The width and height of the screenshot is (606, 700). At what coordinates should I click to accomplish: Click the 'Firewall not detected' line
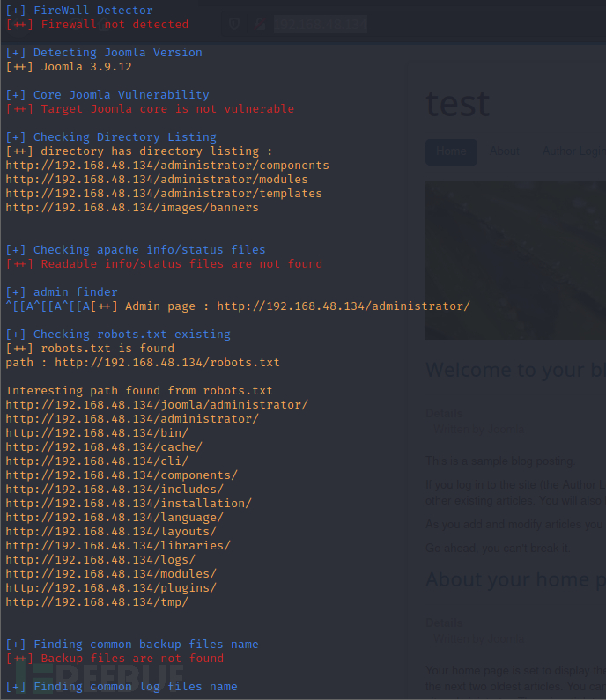(x=97, y=24)
